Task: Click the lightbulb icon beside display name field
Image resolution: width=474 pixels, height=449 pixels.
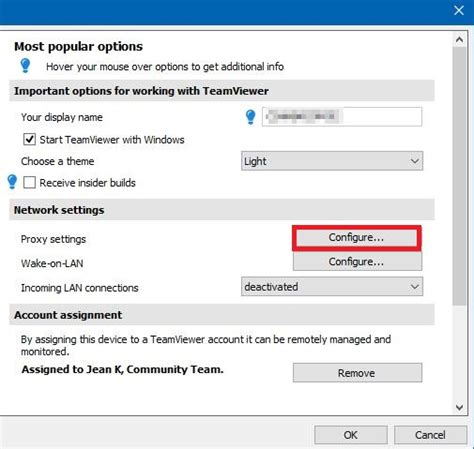Action: (250, 117)
